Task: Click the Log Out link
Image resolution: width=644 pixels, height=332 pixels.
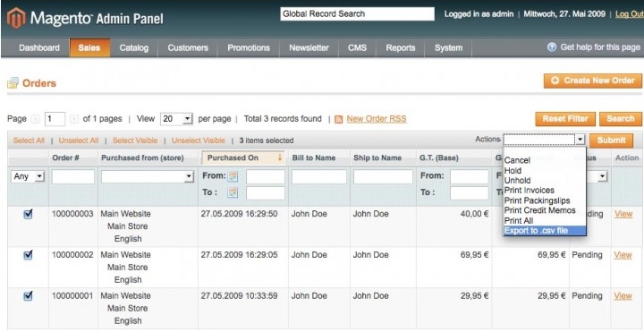Action: tap(629, 14)
